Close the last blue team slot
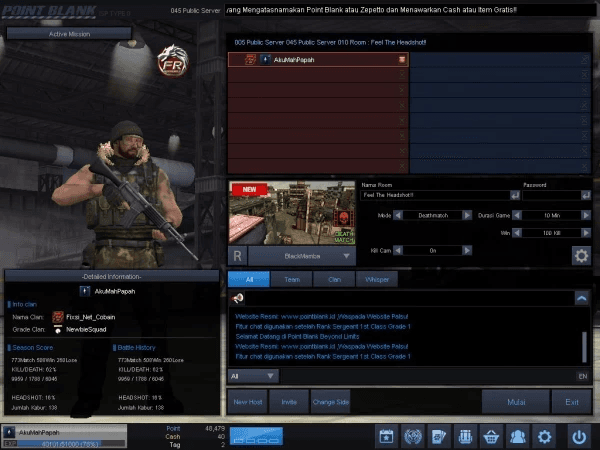 [585, 166]
